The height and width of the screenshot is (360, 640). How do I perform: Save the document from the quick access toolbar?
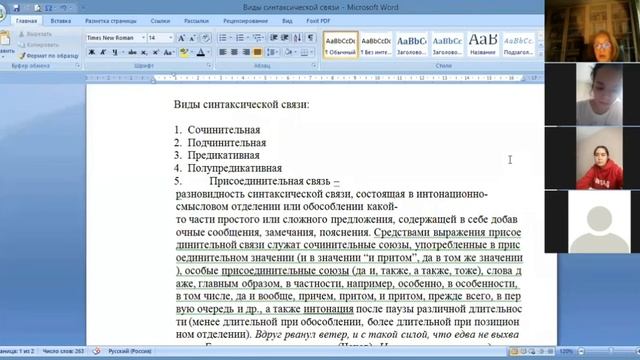tap(16, 8)
